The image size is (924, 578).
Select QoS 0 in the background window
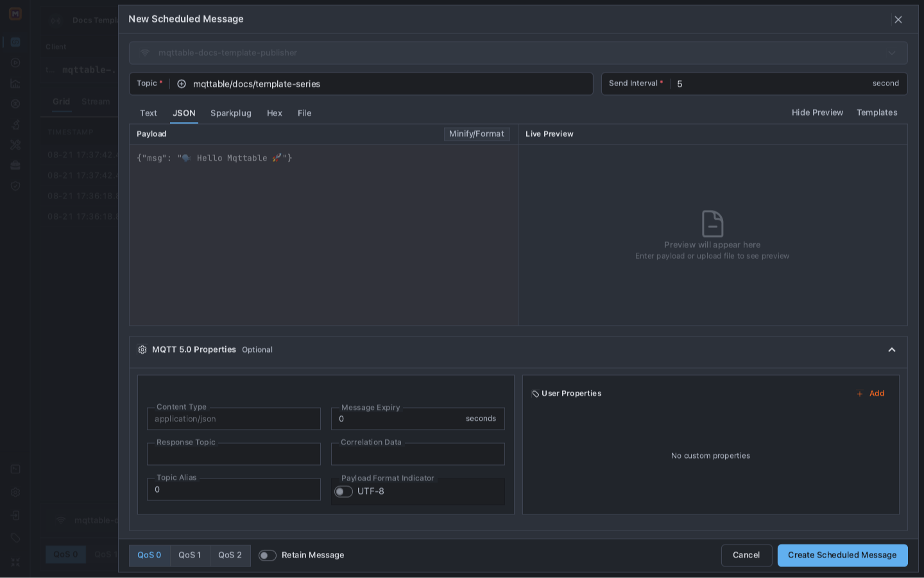(65, 554)
